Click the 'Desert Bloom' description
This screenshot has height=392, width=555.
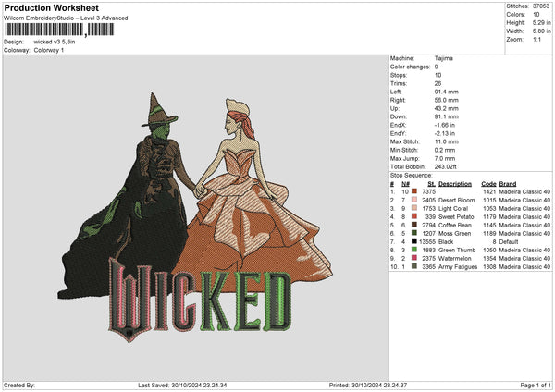click(457, 201)
